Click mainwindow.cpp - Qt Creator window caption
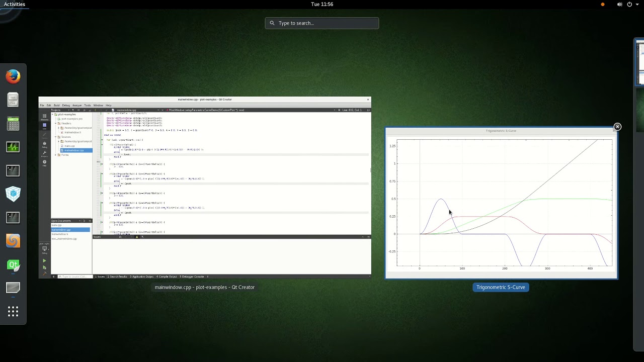Screen dimensions: 644x362 pos(205,287)
